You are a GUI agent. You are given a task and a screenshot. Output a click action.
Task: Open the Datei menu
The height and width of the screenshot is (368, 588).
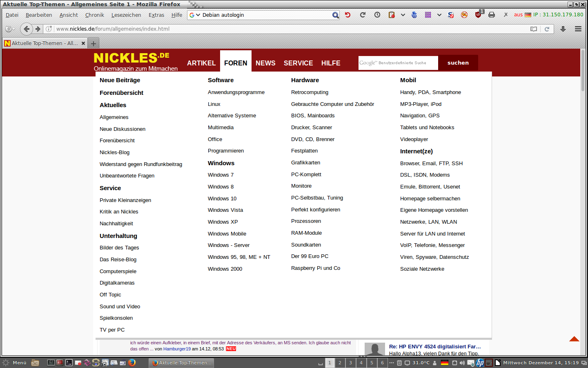point(12,15)
